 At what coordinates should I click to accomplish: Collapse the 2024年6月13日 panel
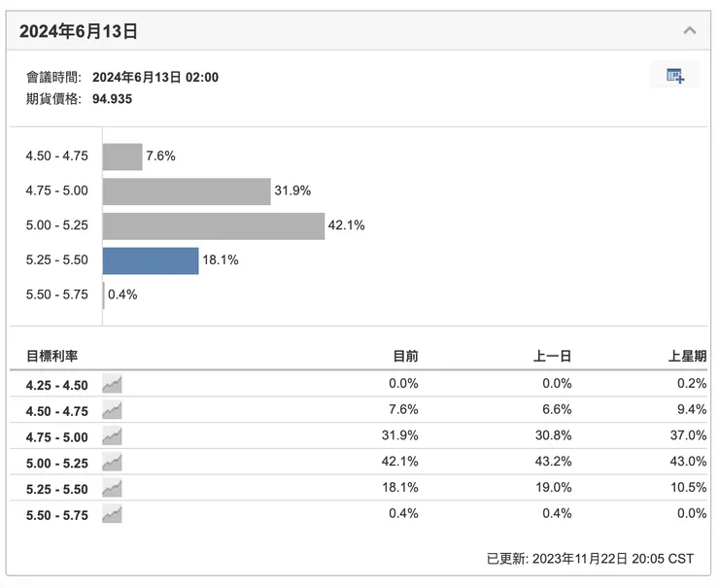coord(690,31)
